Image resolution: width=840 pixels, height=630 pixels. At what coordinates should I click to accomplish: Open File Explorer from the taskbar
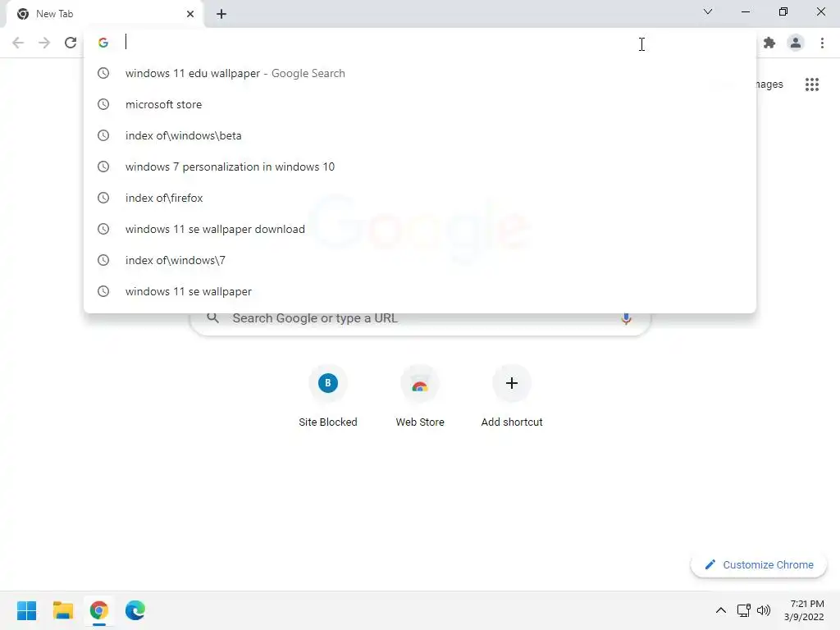pos(63,610)
